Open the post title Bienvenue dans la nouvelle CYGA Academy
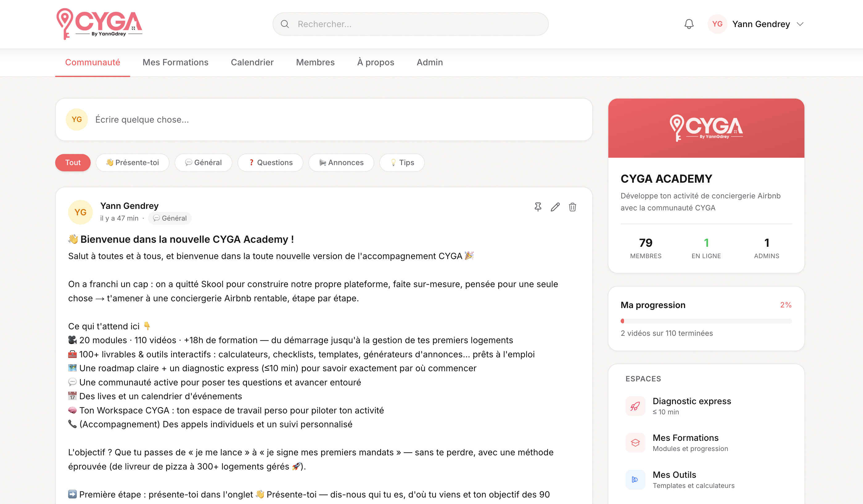863x504 pixels. (181, 239)
